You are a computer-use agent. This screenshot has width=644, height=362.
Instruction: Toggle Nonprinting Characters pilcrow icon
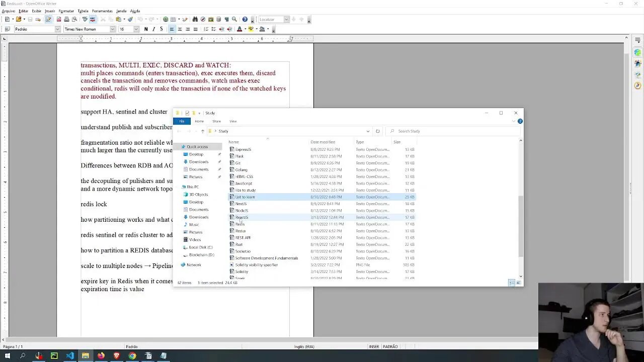tap(226, 20)
